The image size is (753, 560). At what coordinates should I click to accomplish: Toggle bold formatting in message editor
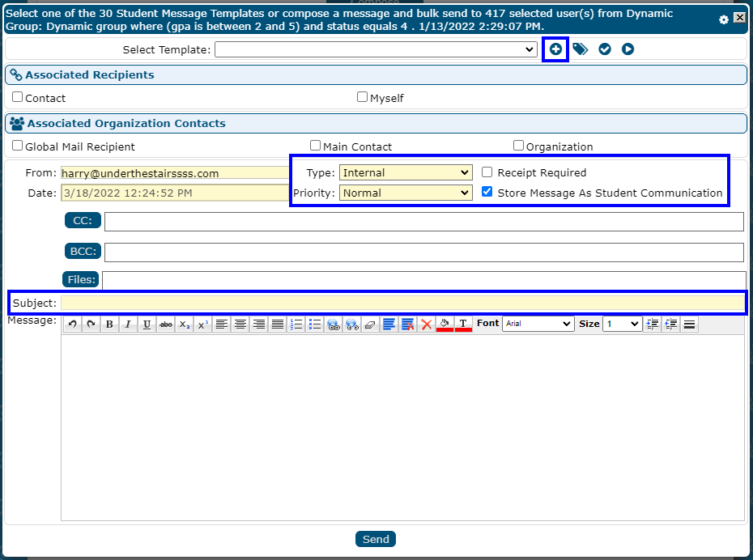point(109,325)
